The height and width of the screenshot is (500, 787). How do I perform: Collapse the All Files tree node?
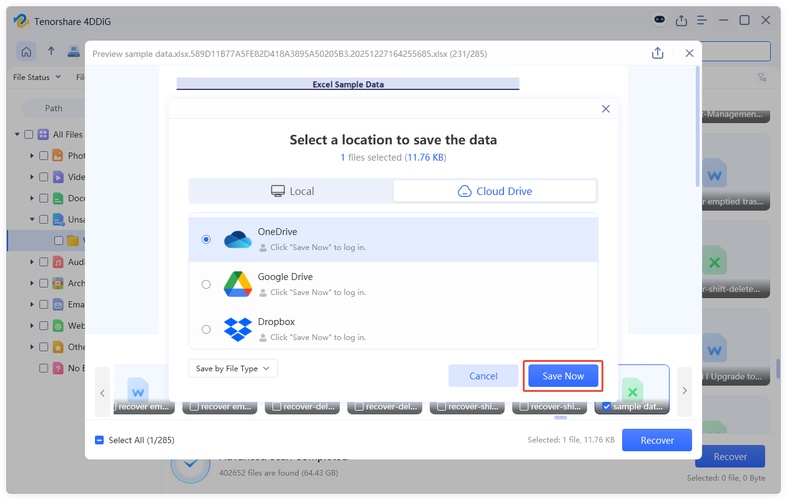click(x=17, y=135)
